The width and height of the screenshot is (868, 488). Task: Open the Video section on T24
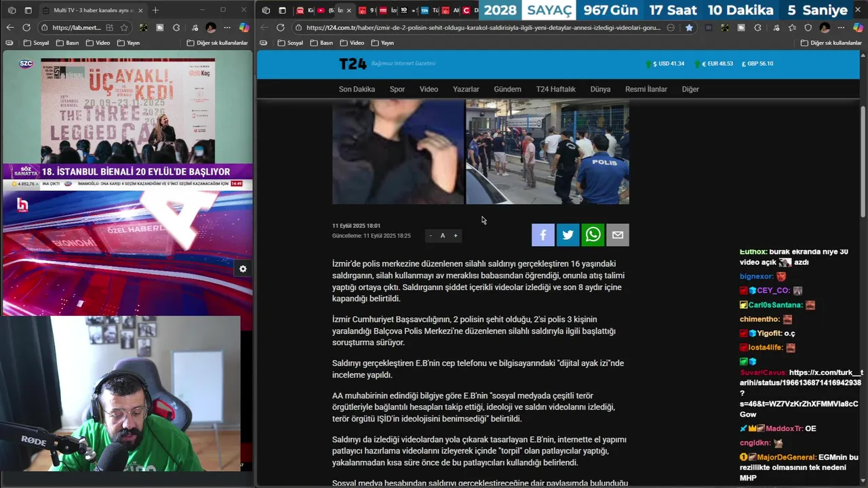(429, 89)
